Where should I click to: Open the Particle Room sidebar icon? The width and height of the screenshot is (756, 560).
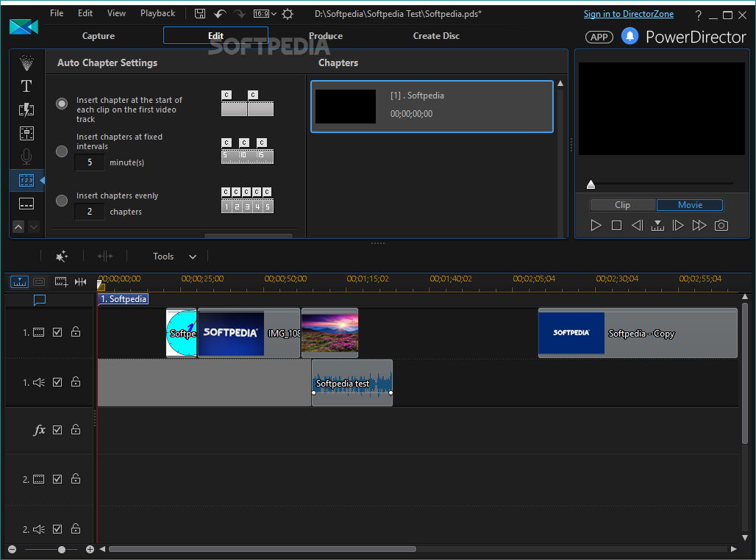(x=26, y=62)
